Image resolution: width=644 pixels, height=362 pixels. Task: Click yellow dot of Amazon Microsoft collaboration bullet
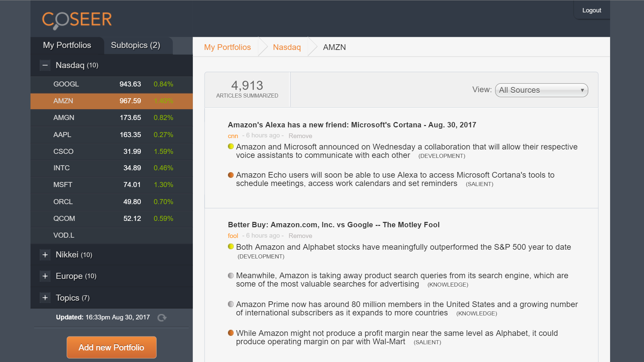point(231,146)
